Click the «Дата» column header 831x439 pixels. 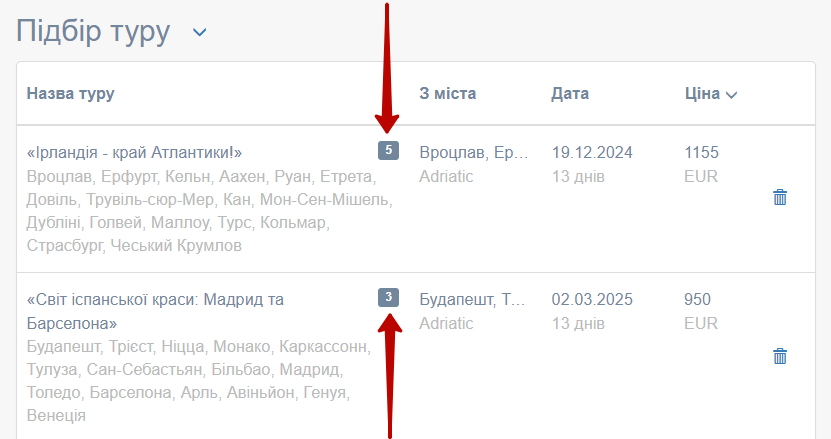pyautogui.click(x=570, y=94)
